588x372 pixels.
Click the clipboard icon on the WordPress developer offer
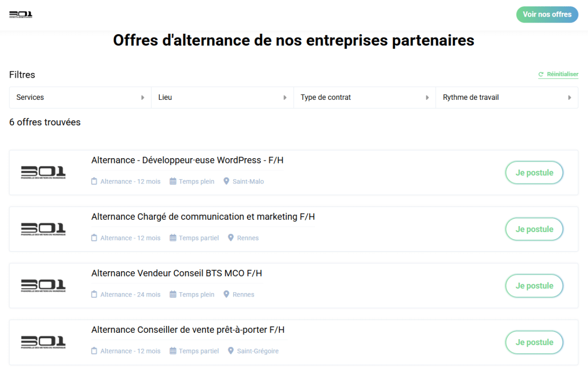95,182
